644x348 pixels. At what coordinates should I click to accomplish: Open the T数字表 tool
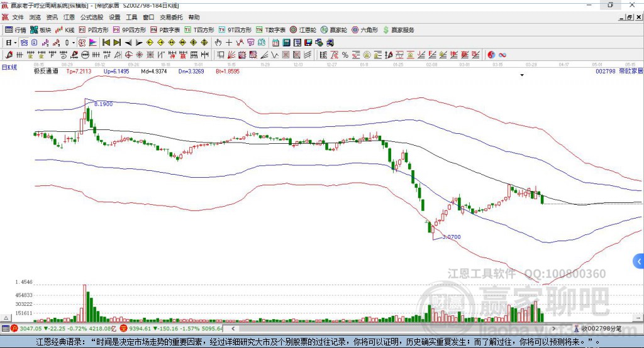coord(270,30)
